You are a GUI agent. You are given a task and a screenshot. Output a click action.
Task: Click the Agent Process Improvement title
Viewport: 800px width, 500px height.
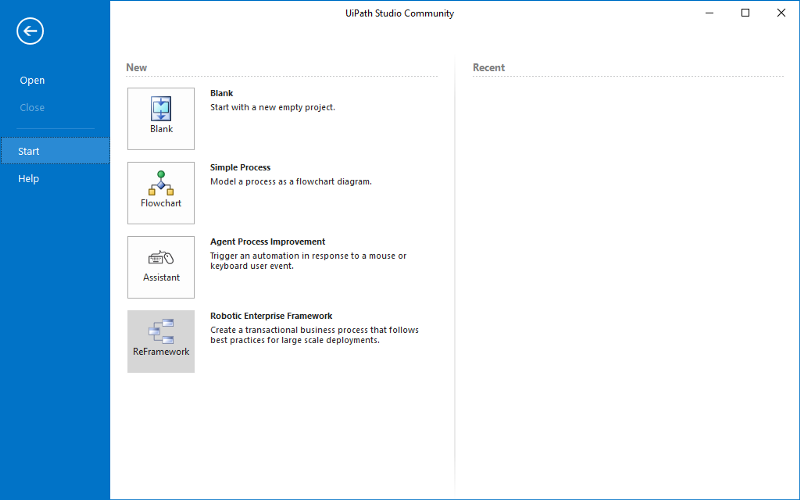[267, 242]
